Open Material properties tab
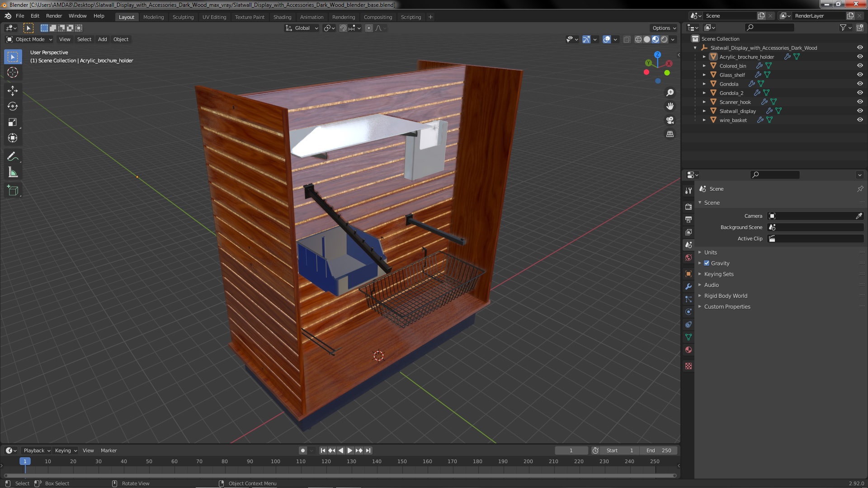The image size is (868, 488). 689,350
